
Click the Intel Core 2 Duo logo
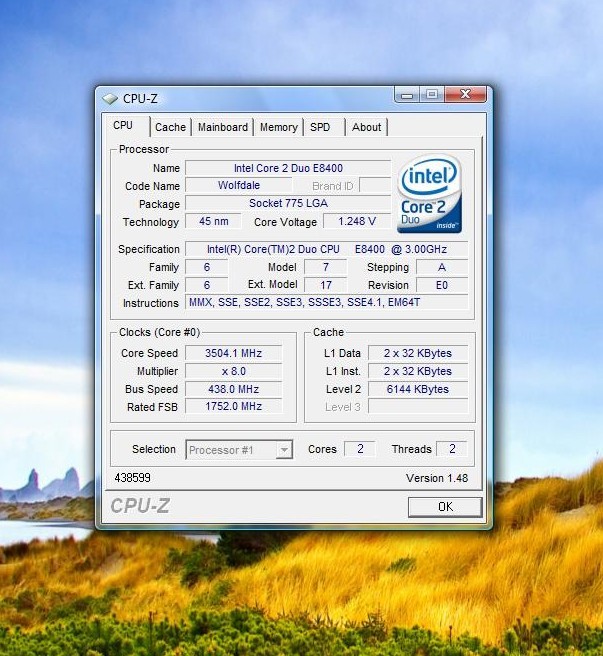[429, 193]
